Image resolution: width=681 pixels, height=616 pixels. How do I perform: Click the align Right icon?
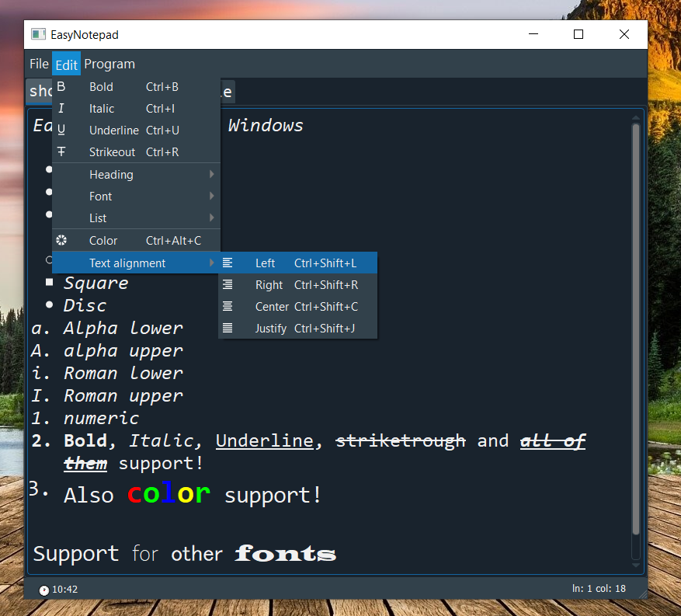228,285
